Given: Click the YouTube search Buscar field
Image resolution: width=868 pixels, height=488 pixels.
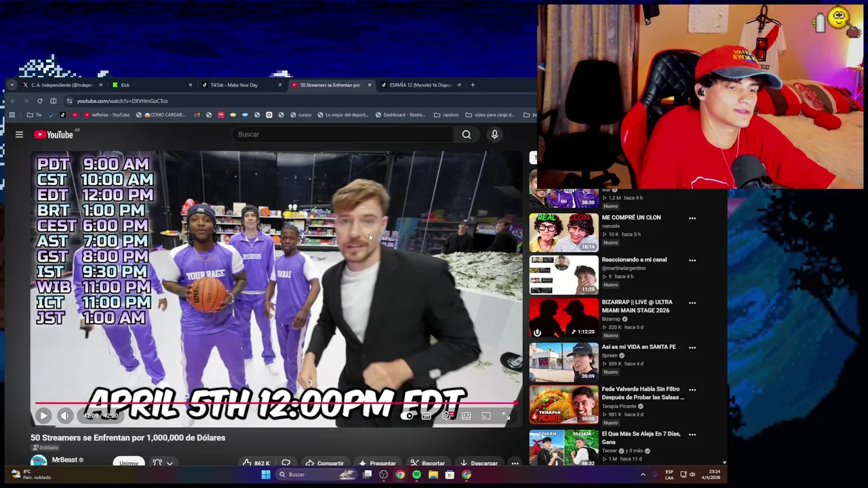Looking at the screenshot, I should tap(342, 134).
